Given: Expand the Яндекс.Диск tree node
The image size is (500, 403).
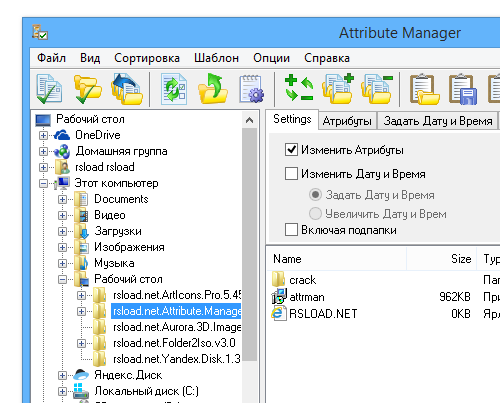Looking at the screenshot, I should coord(62,375).
